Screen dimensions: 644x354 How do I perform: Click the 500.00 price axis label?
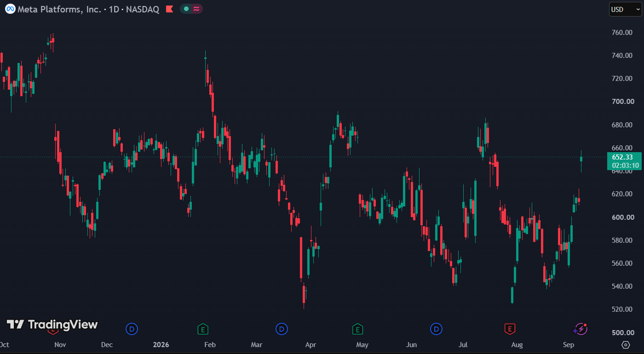click(623, 332)
